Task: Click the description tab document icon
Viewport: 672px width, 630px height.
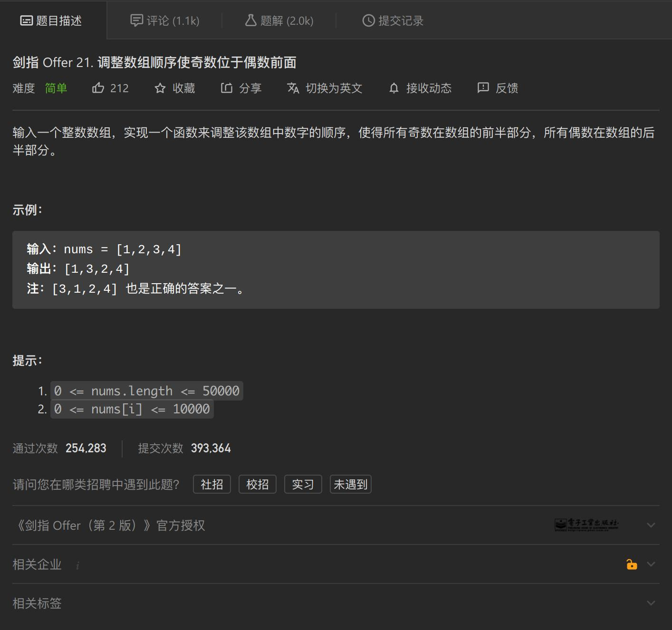Action: (26, 20)
